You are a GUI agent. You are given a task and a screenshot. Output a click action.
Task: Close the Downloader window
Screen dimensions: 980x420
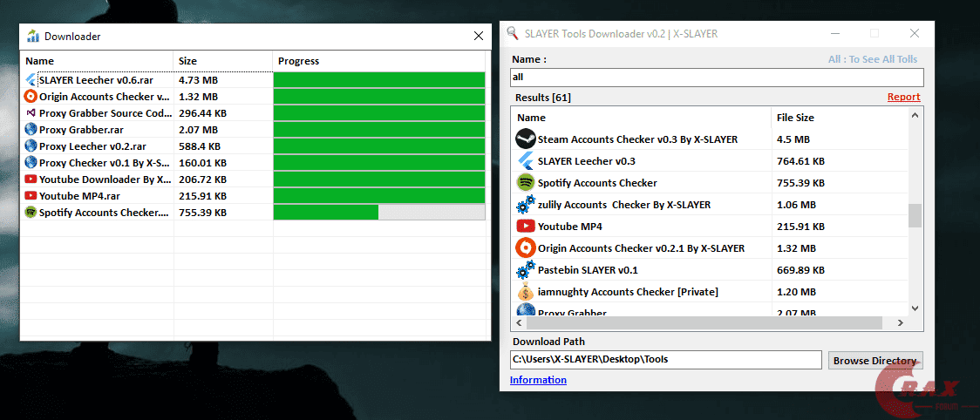click(x=478, y=37)
